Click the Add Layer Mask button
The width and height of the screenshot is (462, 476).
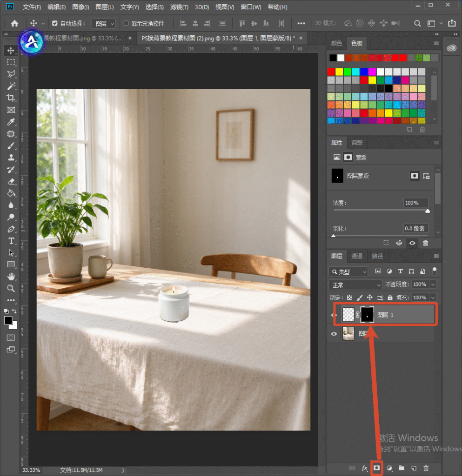coord(377,468)
